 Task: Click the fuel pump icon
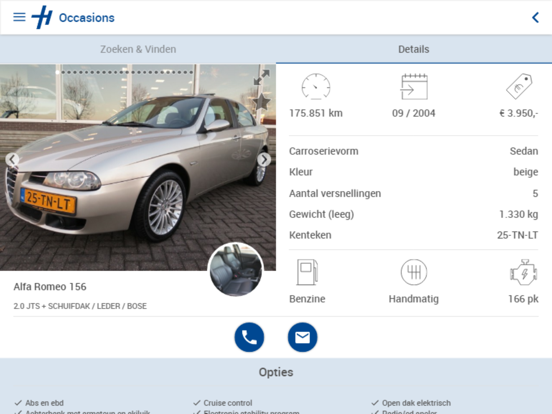[x=307, y=272]
